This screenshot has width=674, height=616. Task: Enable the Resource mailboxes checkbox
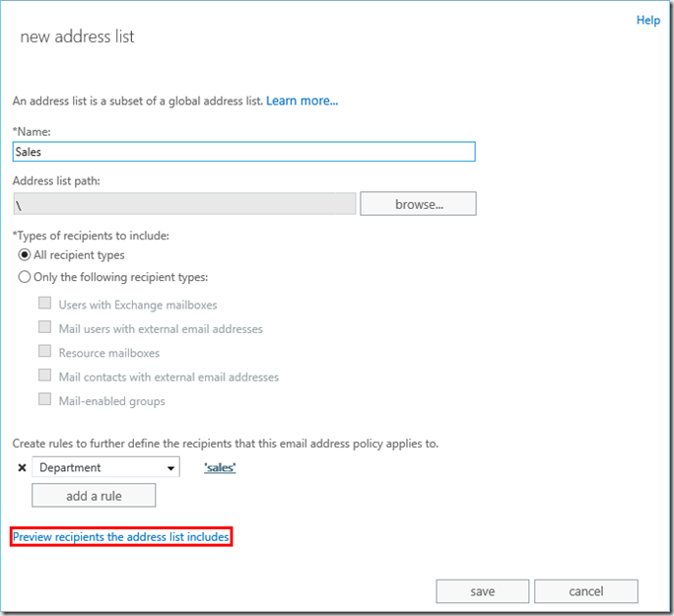tap(44, 352)
